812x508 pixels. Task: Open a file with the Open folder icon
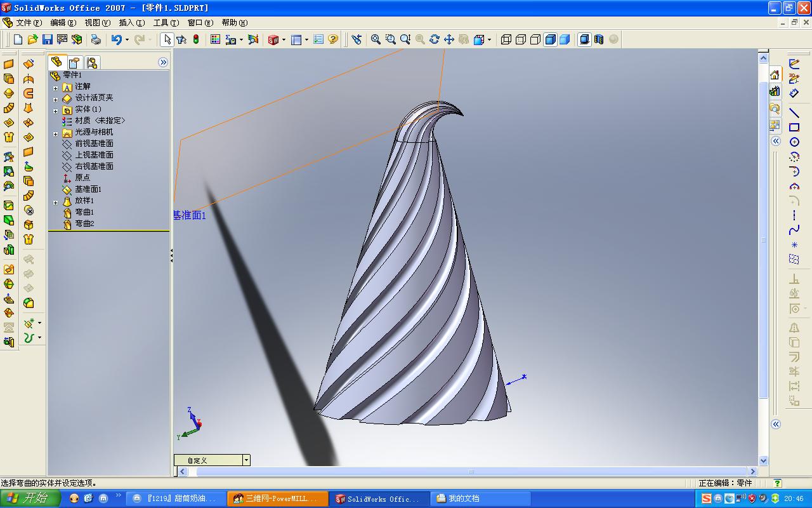(x=32, y=39)
